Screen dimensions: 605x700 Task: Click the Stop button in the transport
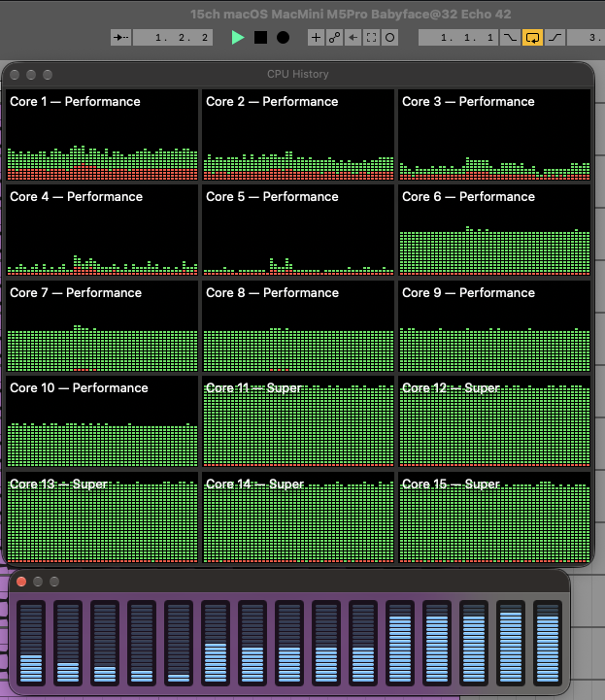click(261, 38)
